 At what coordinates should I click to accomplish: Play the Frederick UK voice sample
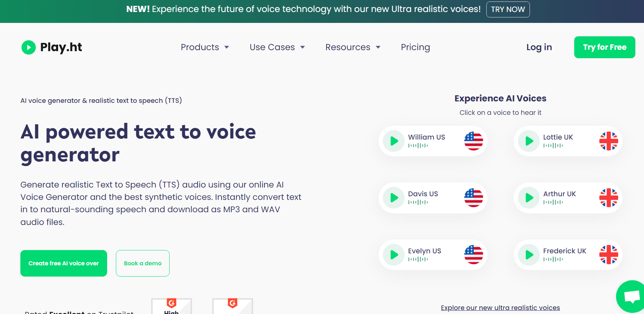click(529, 255)
